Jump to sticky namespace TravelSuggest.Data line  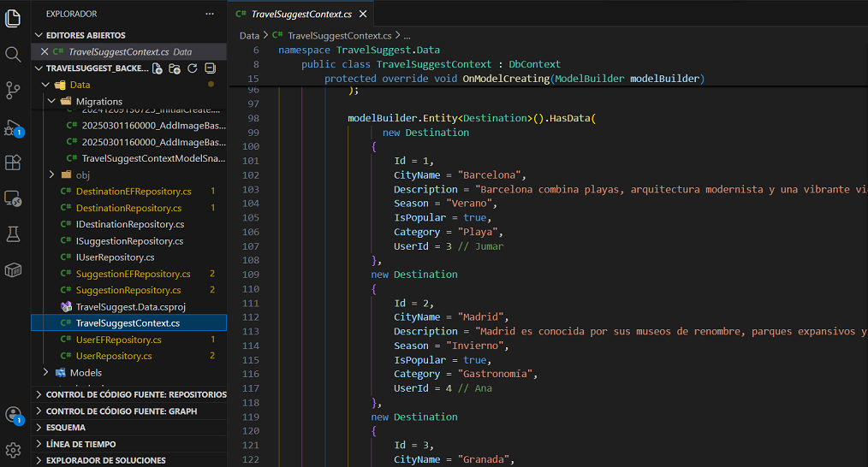(x=359, y=50)
